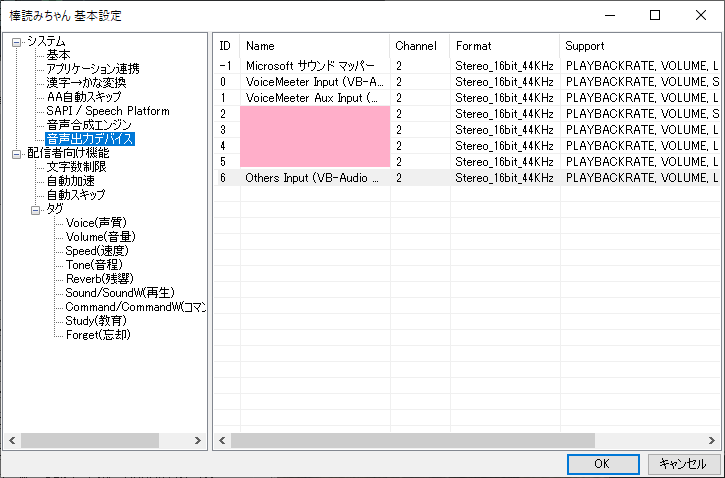Viewport: 725px width, 478px height.
Task: Select Speed(速度) tag item
Action: (97, 251)
